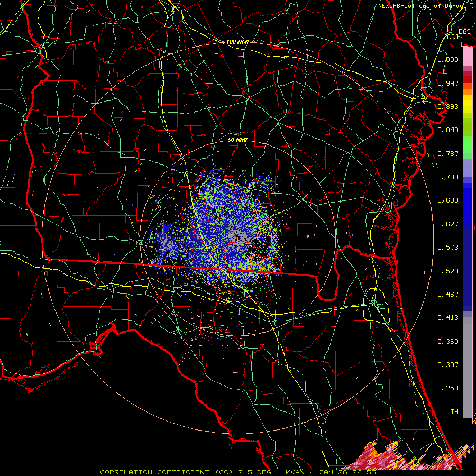The width and height of the screenshot is (476, 476).
Task: Click the TH threshold label on legend
Action: pos(454,412)
